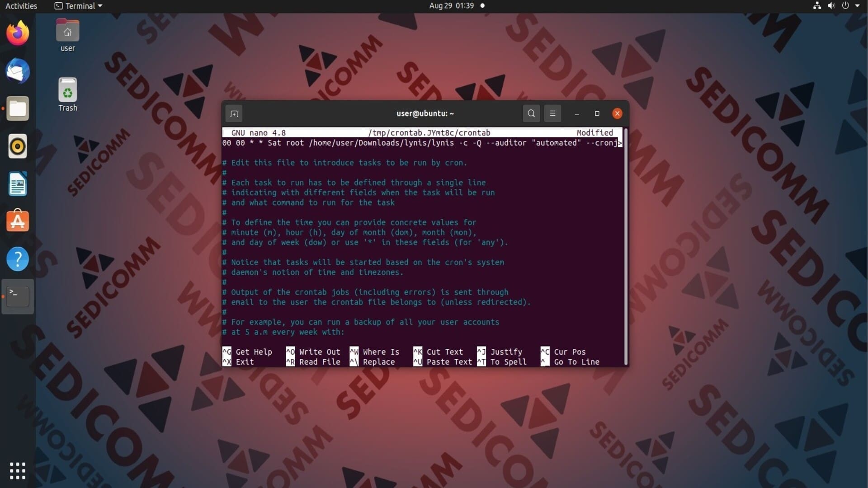The width and height of the screenshot is (868, 488).
Task: Click the line 'and day of week (dow) or use'
Action: (365, 242)
